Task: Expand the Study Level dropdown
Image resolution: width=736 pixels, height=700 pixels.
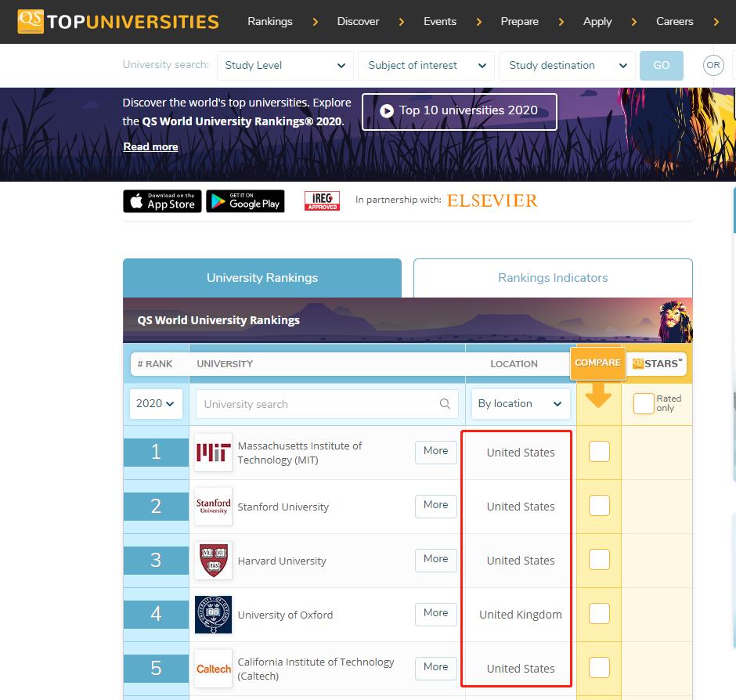Action: pos(285,65)
